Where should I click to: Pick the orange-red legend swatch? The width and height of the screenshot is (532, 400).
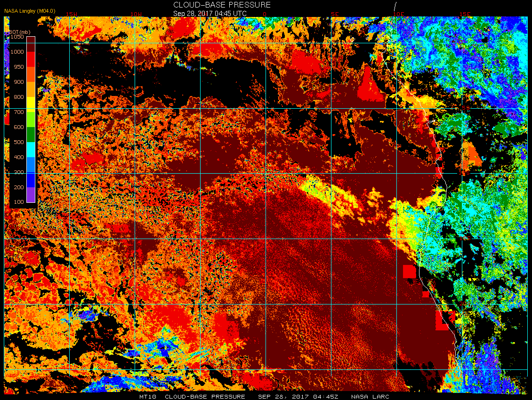31,74
